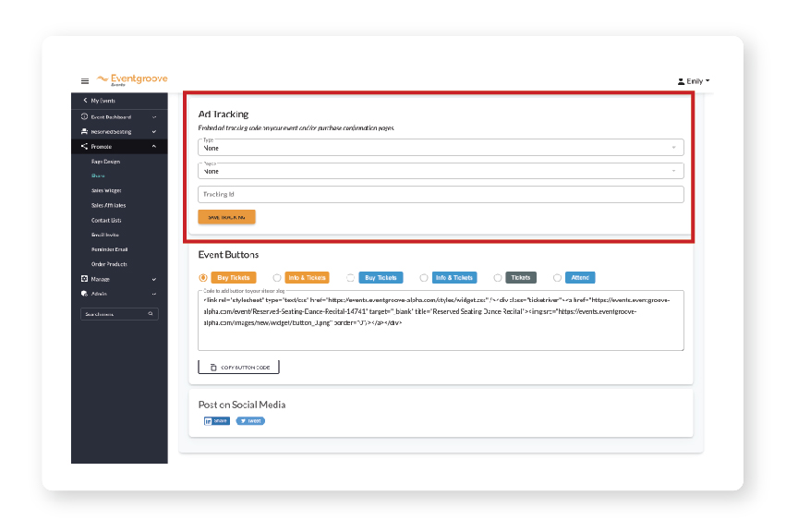Click the Ad Tracking heading

224,115
